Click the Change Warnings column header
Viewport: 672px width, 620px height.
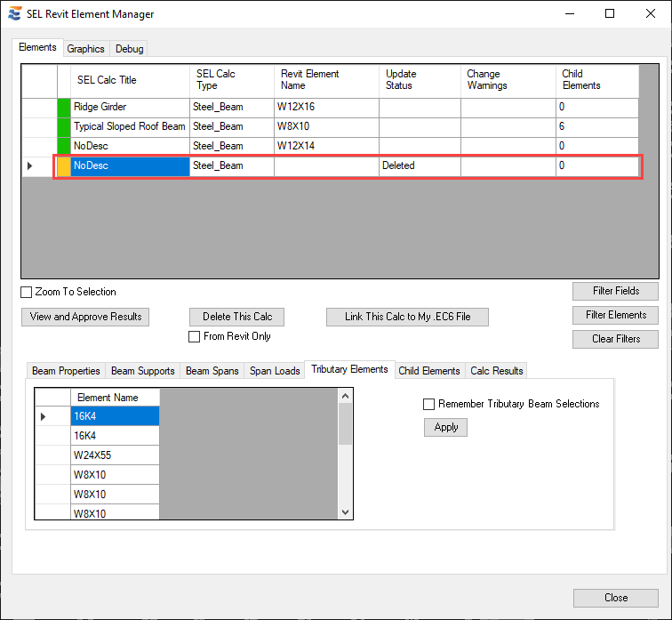[x=508, y=81]
